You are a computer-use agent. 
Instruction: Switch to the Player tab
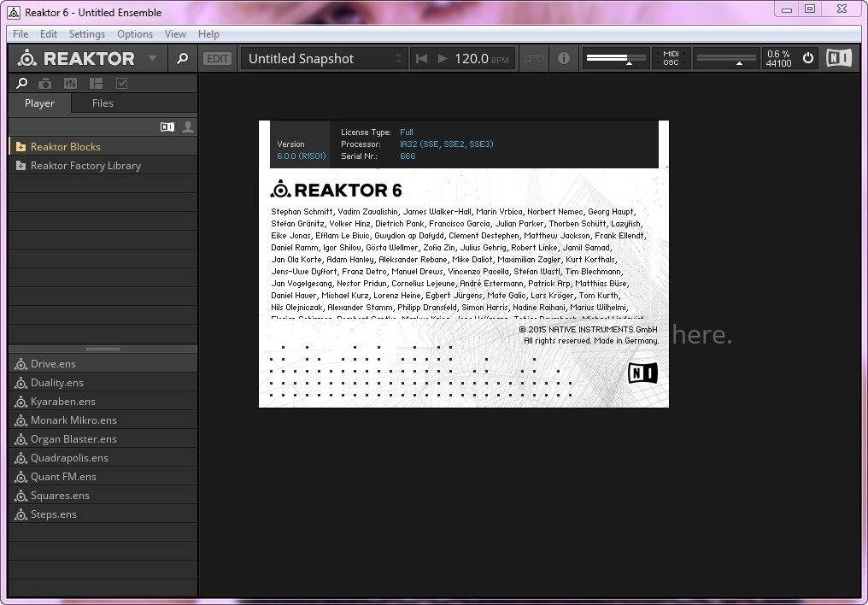point(40,103)
